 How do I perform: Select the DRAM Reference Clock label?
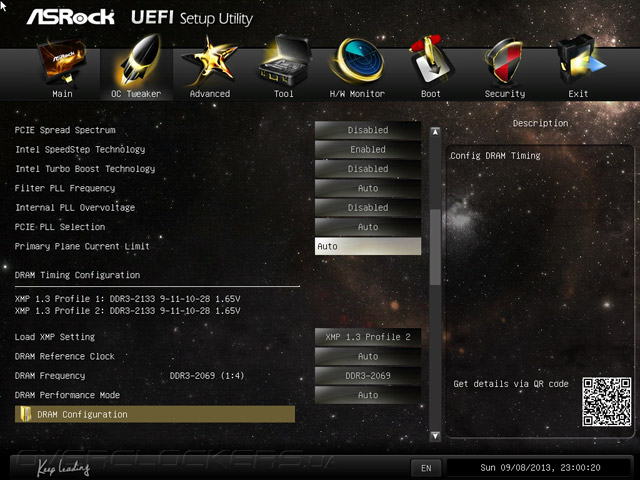coord(64,356)
